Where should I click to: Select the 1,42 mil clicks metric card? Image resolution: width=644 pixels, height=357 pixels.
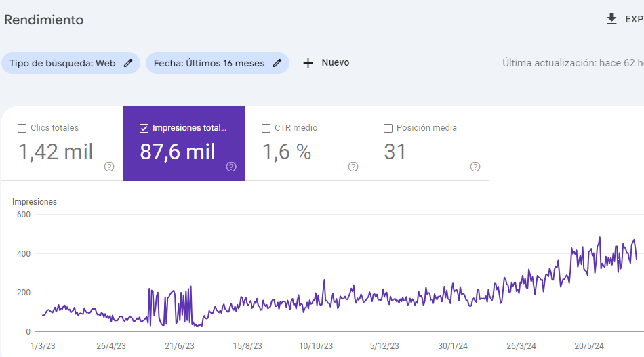pyautogui.click(x=56, y=152)
